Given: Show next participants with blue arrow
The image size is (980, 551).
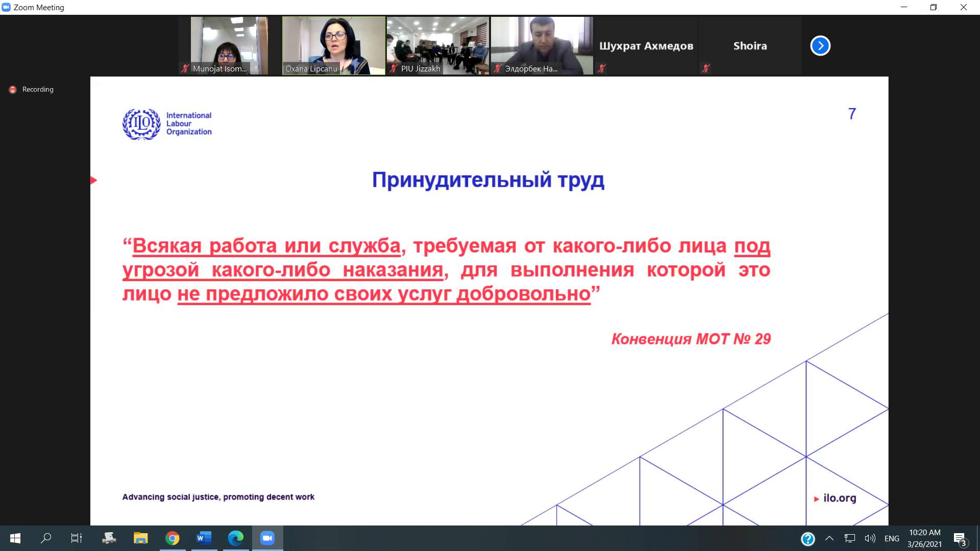Looking at the screenshot, I should (x=820, y=46).
